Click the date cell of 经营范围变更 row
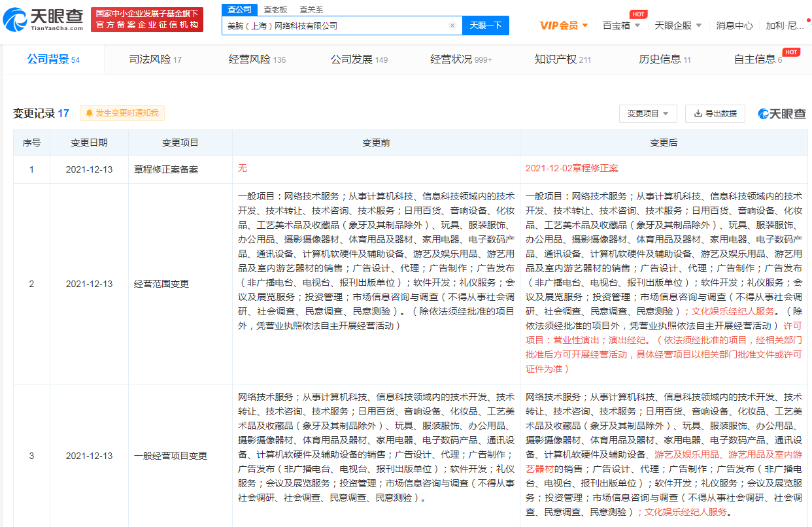 tap(90, 284)
